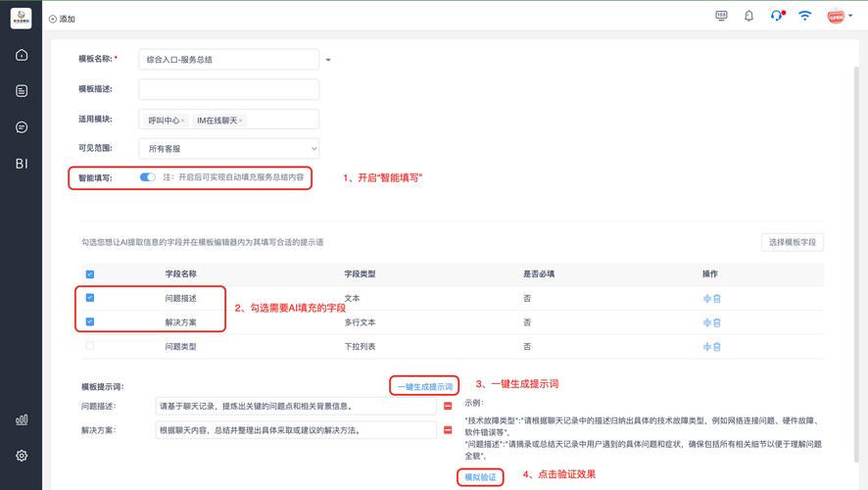868x490 pixels.
Task: Click the 添加 label at top
Action: [67, 19]
